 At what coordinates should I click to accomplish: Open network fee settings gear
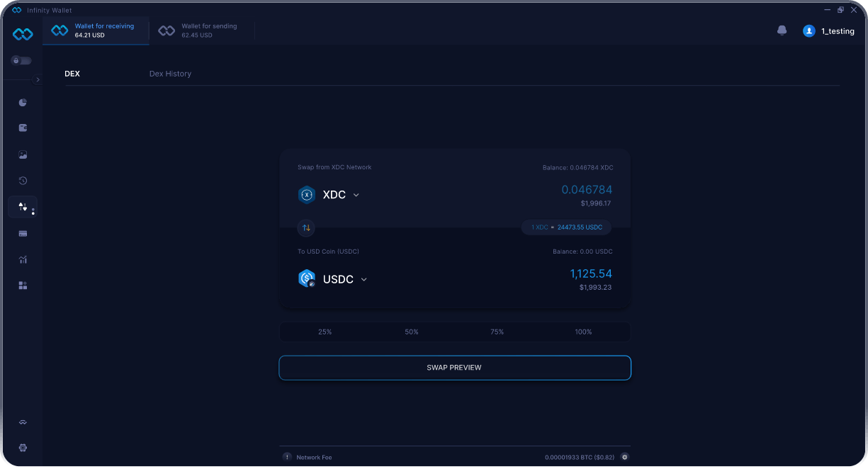coord(625,457)
